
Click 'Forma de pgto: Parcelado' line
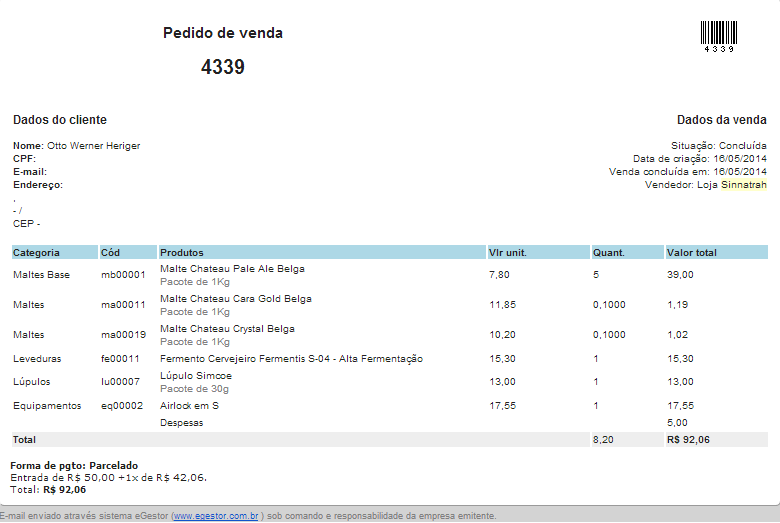pyautogui.click(x=74, y=466)
